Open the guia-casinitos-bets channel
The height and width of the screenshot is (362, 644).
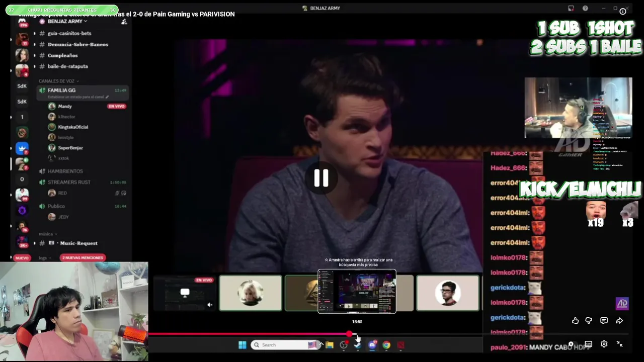click(69, 33)
